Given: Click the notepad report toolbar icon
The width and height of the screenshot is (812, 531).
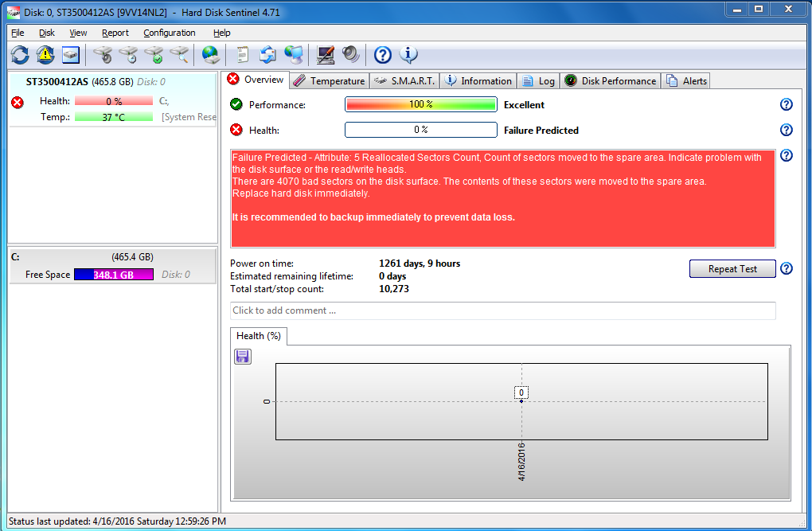Looking at the screenshot, I should coord(242,55).
